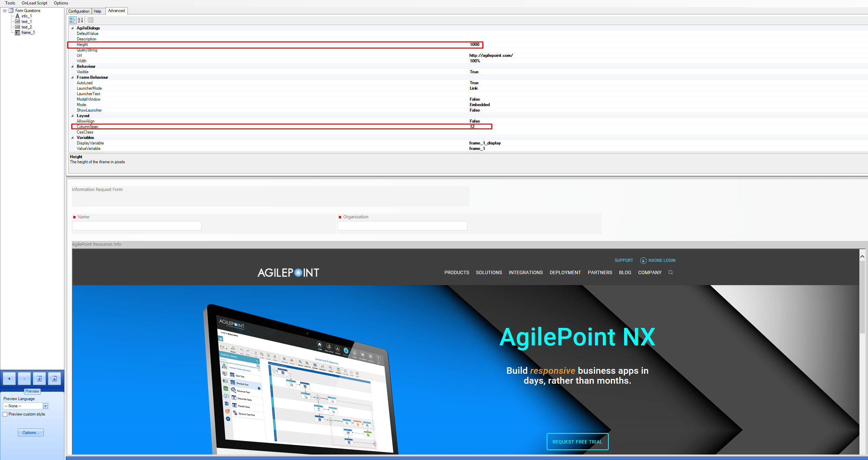
Task: Click the add element plus button
Action: point(9,379)
